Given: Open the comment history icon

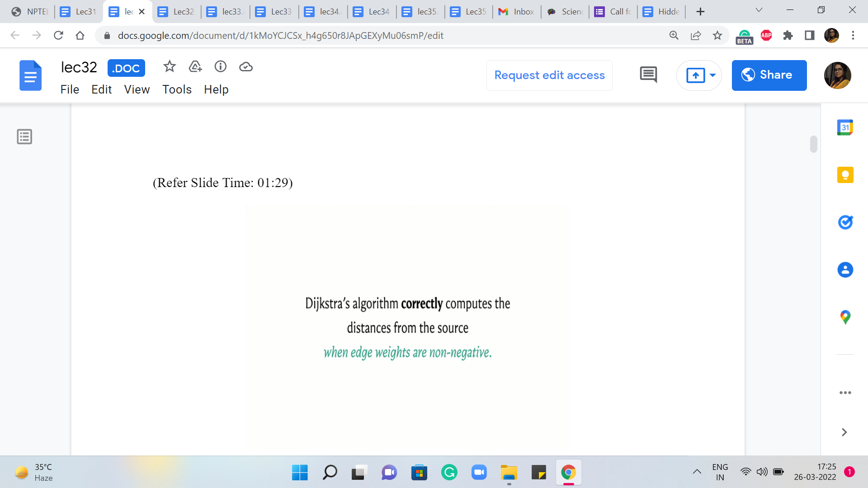Looking at the screenshot, I should coord(648,75).
